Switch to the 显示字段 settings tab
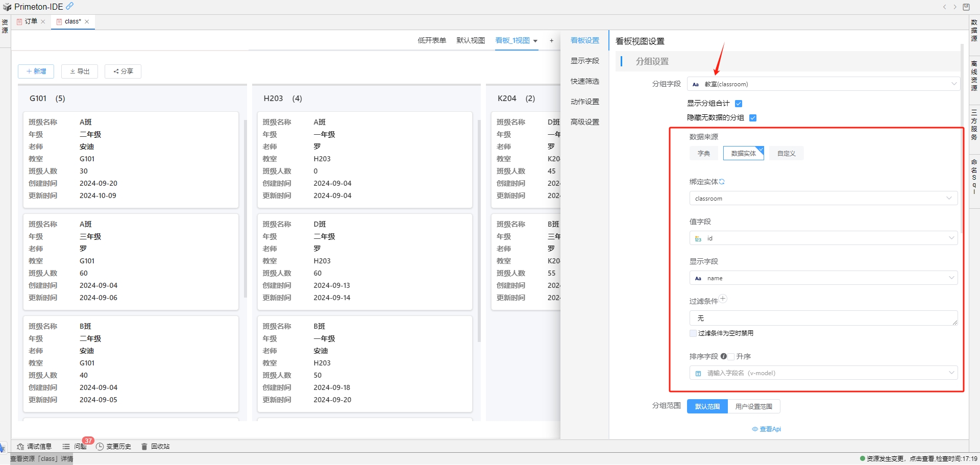This screenshot has height=465, width=980. (x=584, y=61)
